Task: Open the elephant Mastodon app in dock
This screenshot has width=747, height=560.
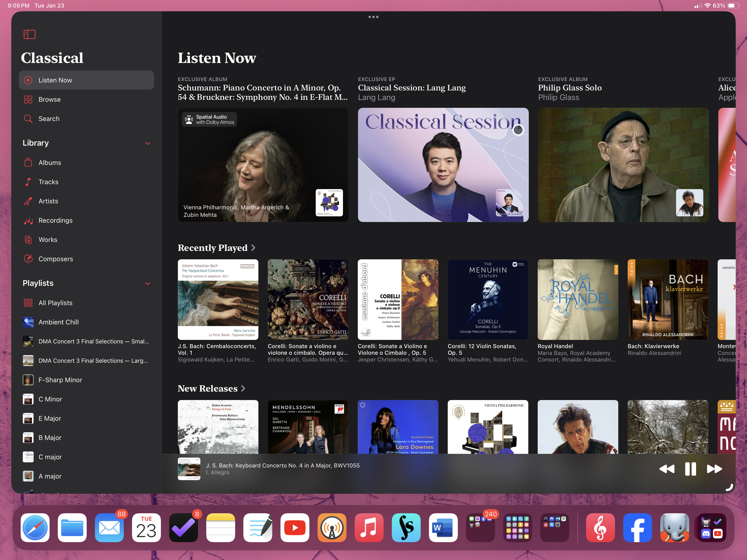Action: [x=675, y=528]
